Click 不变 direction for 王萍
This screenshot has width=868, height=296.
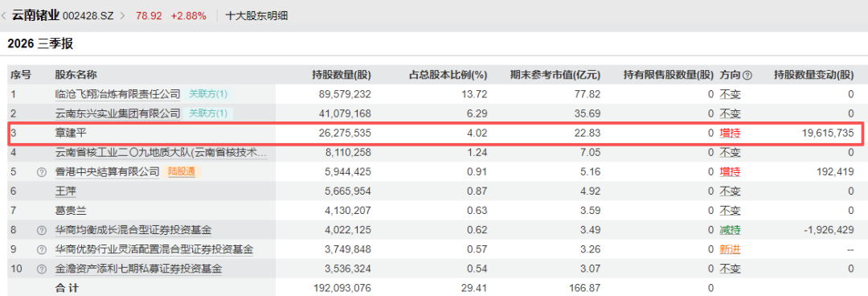[730, 191]
